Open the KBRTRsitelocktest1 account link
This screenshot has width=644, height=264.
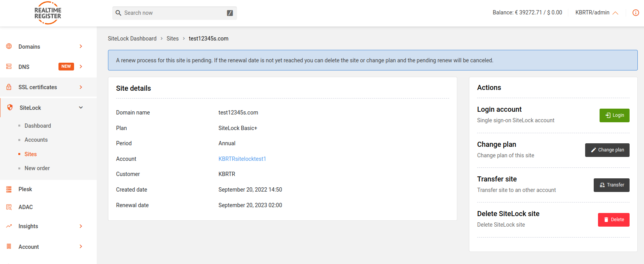pyautogui.click(x=242, y=159)
